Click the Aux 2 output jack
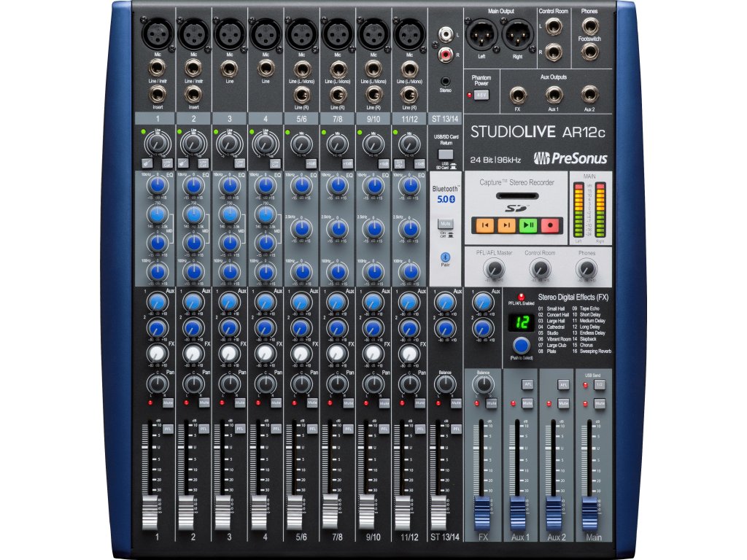Viewport: 747px width, 560px height. coord(589,95)
